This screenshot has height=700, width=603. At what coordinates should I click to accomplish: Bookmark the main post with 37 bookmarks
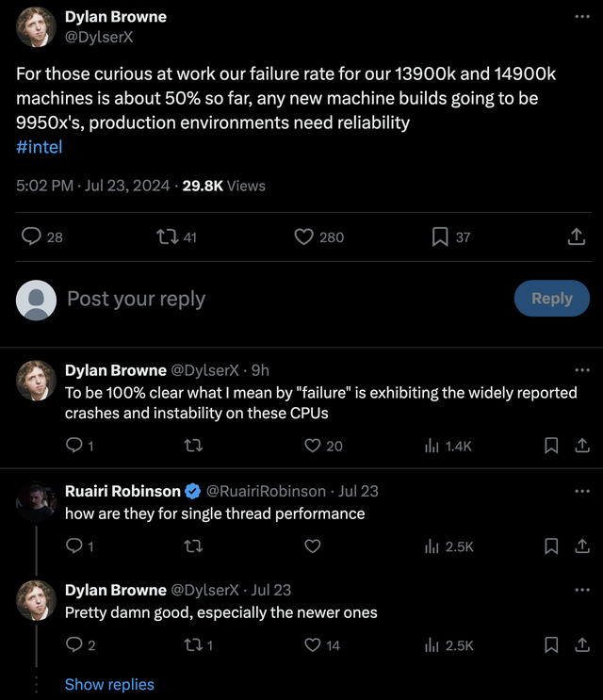pyautogui.click(x=440, y=237)
